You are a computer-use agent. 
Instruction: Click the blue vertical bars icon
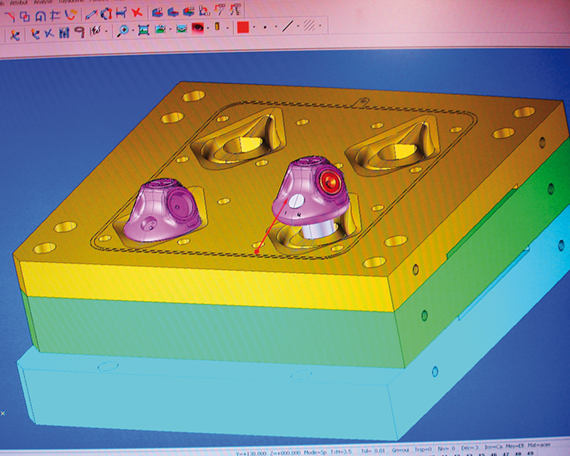64,33
